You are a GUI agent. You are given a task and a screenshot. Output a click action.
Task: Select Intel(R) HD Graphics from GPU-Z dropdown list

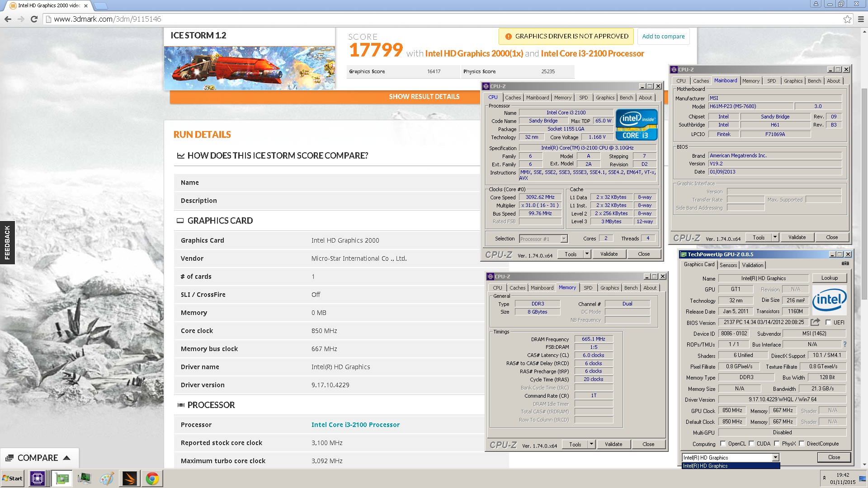(731, 466)
